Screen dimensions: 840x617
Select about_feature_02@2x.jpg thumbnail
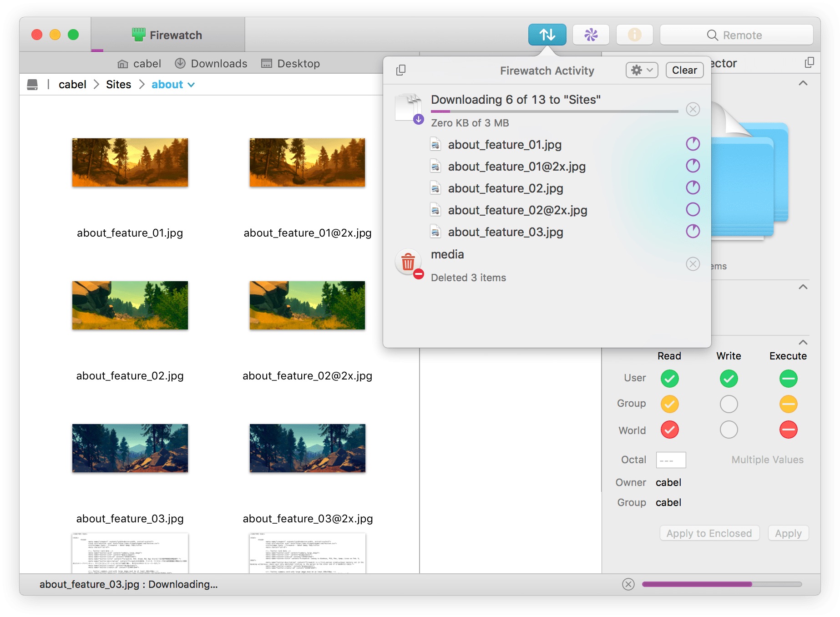point(307,305)
